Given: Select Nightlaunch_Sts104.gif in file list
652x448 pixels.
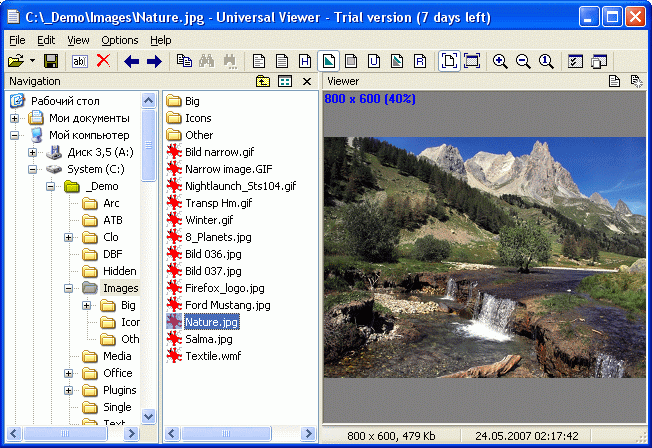Looking at the screenshot, I should click(x=241, y=186).
